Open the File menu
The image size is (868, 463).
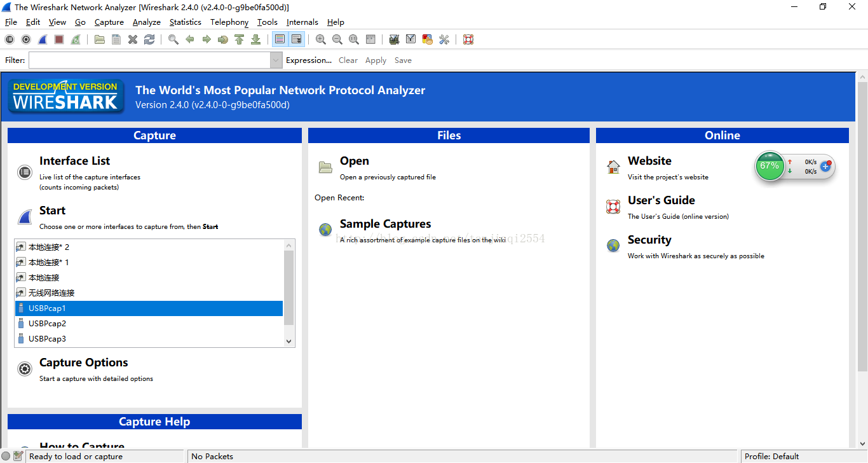(x=11, y=22)
